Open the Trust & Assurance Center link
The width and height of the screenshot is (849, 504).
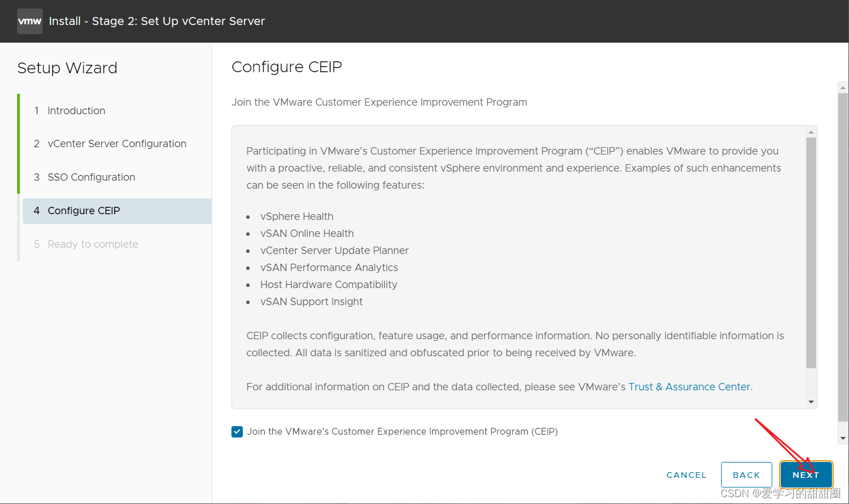pos(690,387)
